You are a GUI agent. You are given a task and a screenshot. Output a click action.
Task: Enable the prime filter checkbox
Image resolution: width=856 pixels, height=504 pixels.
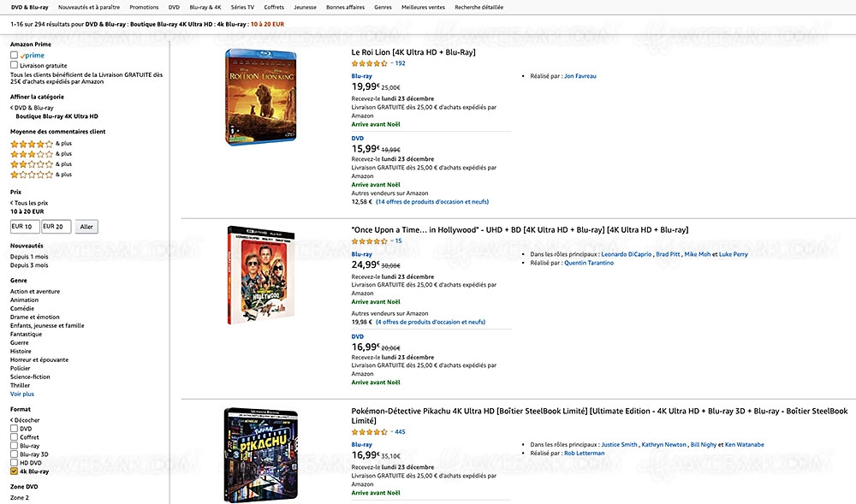13,55
